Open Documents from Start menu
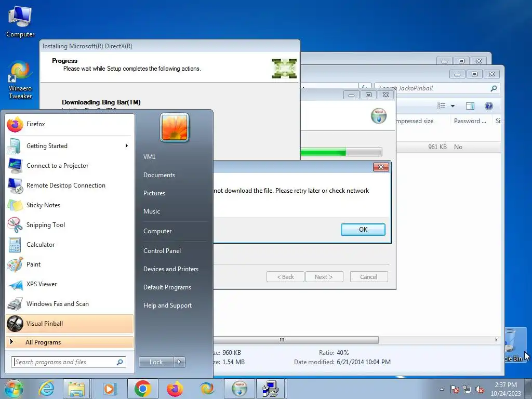 click(x=159, y=175)
